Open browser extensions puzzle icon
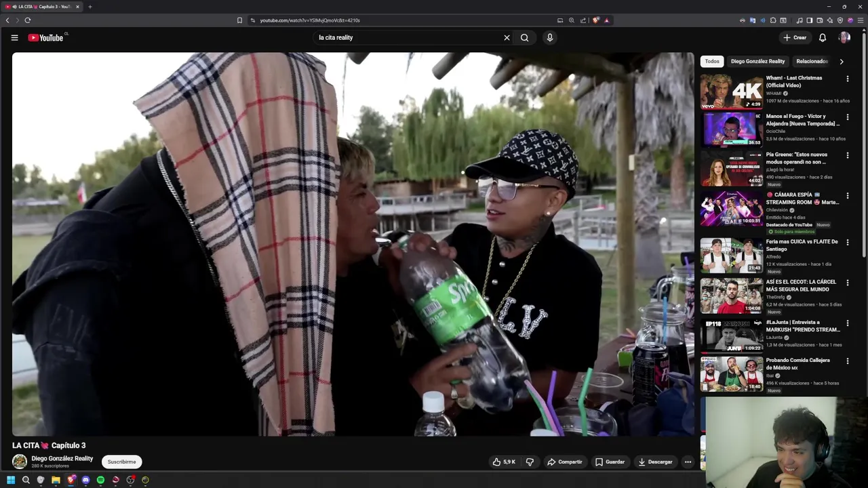This screenshot has width=868, height=488. click(773, 20)
